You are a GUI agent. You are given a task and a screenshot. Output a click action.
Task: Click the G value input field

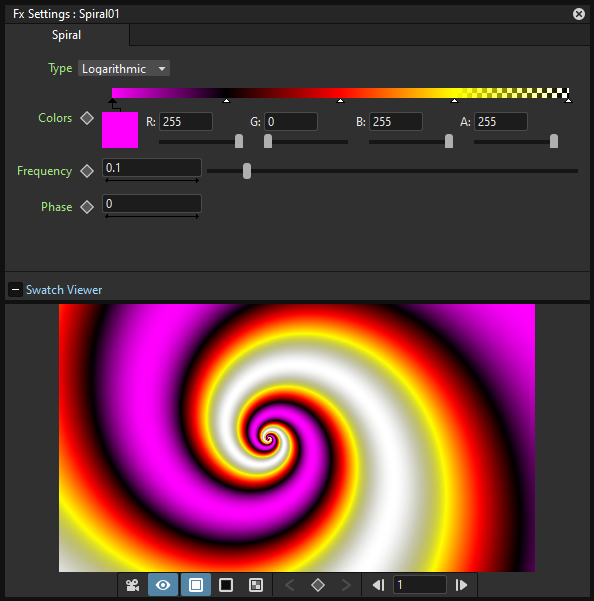click(291, 122)
